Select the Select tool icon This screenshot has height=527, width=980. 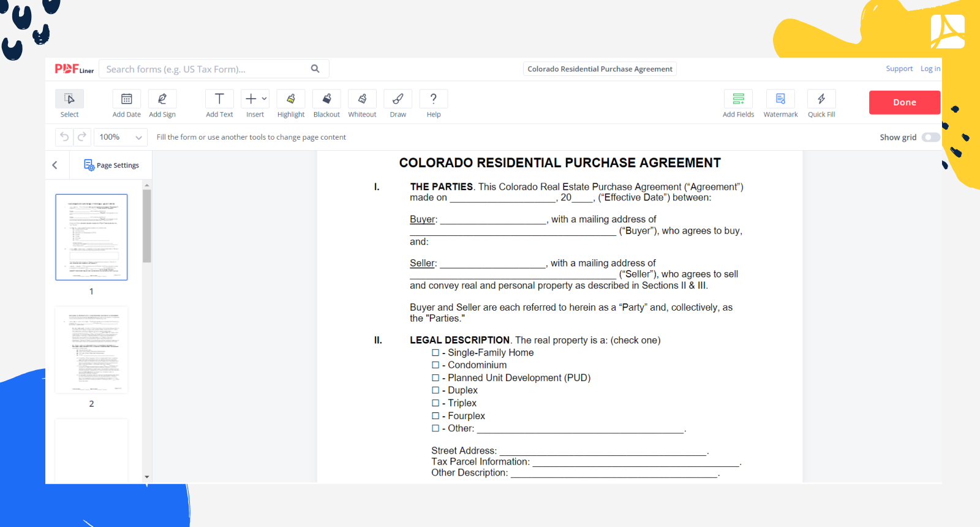(69, 99)
